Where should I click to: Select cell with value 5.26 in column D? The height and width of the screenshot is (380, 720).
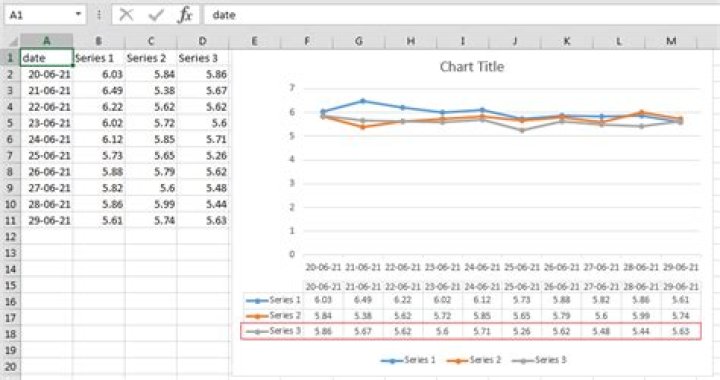coord(202,156)
